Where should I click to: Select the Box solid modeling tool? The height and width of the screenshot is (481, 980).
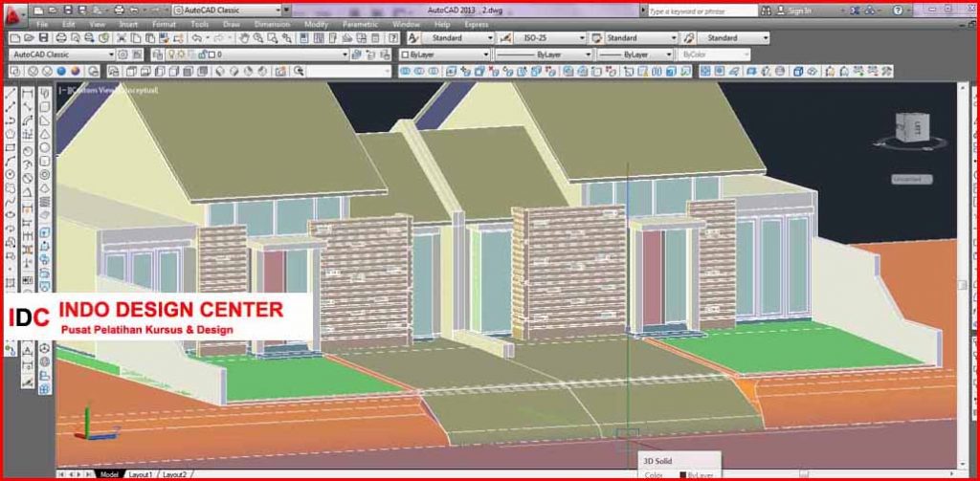click(44, 107)
